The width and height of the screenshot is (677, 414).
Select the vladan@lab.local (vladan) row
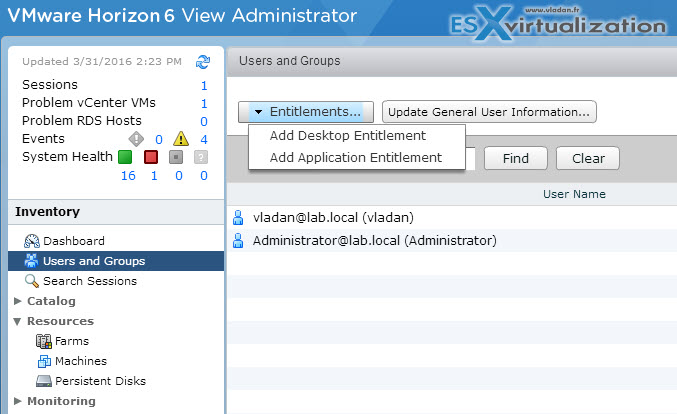452,218
